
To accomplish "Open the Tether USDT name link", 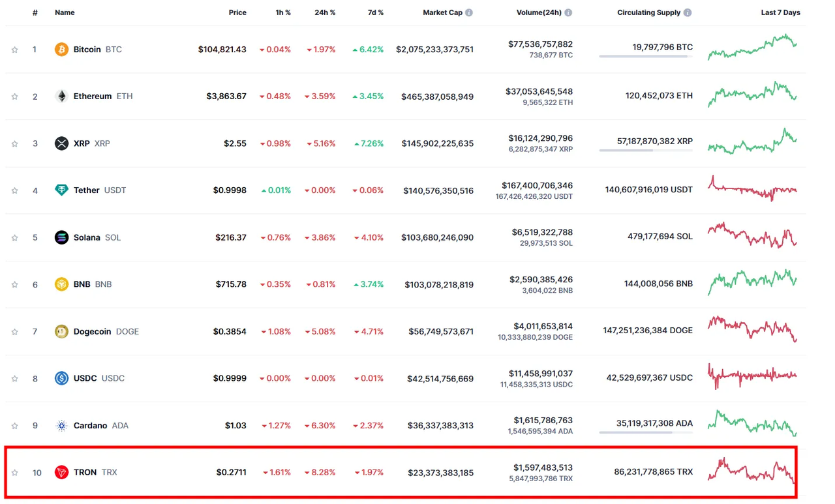I will 100,190.
